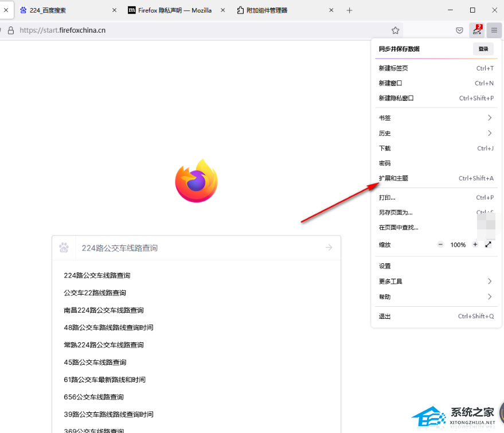
Task: Select 新建标签页 menu item
Action: pyautogui.click(x=436, y=68)
